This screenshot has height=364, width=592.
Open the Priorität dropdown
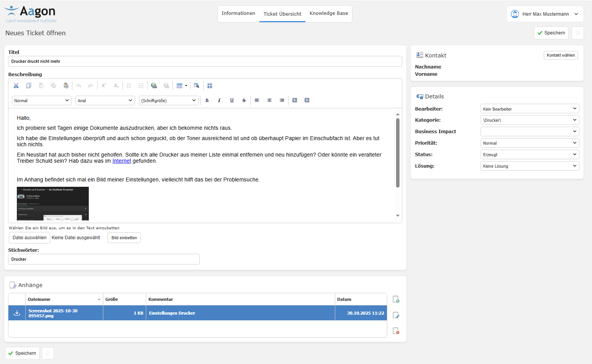point(530,143)
